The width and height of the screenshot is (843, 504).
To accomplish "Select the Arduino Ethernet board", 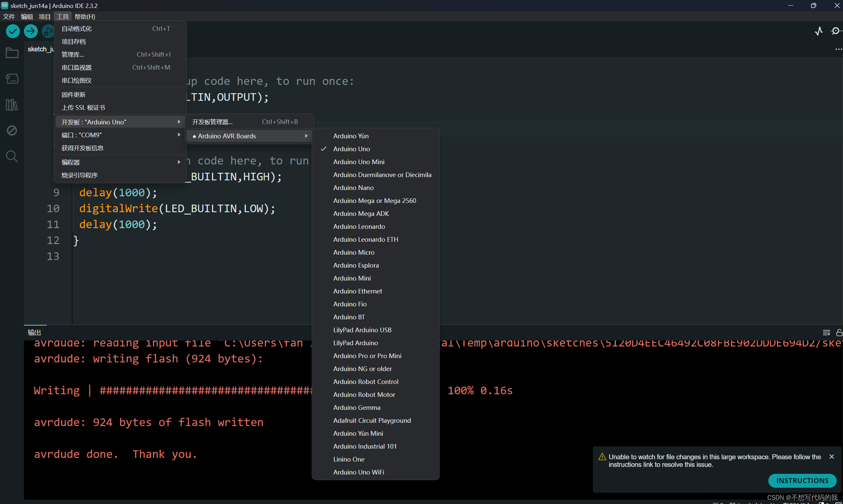I will click(x=376, y=291).
